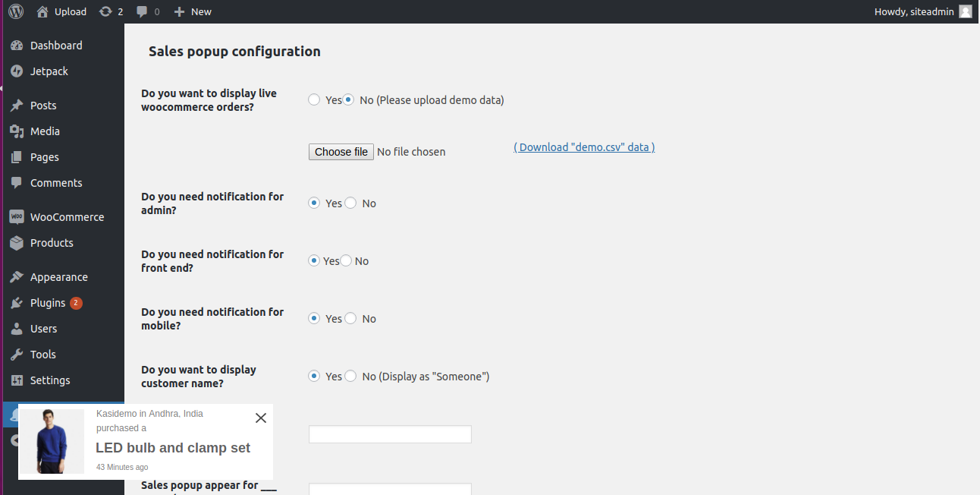
Task: Open Users menu item
Action: click(x=64, y=329)
